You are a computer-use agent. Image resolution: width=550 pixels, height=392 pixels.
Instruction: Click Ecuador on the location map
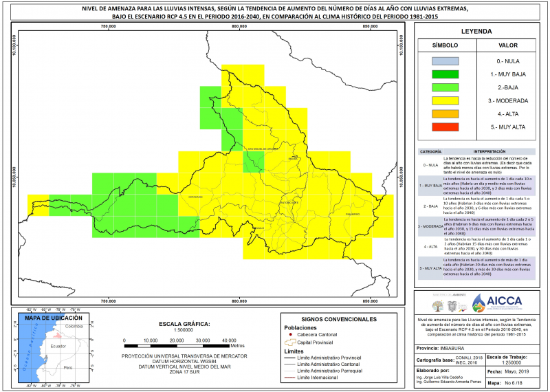58,346
